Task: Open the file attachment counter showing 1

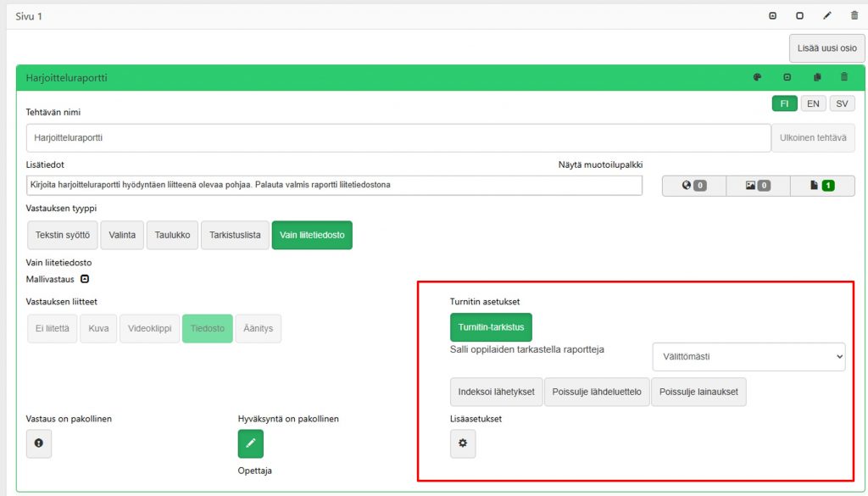Action: tap(821, 186)
